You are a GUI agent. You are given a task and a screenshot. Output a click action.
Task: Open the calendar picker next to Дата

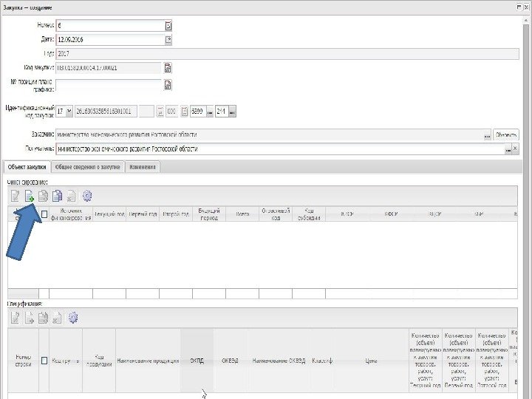coord(168,40)
